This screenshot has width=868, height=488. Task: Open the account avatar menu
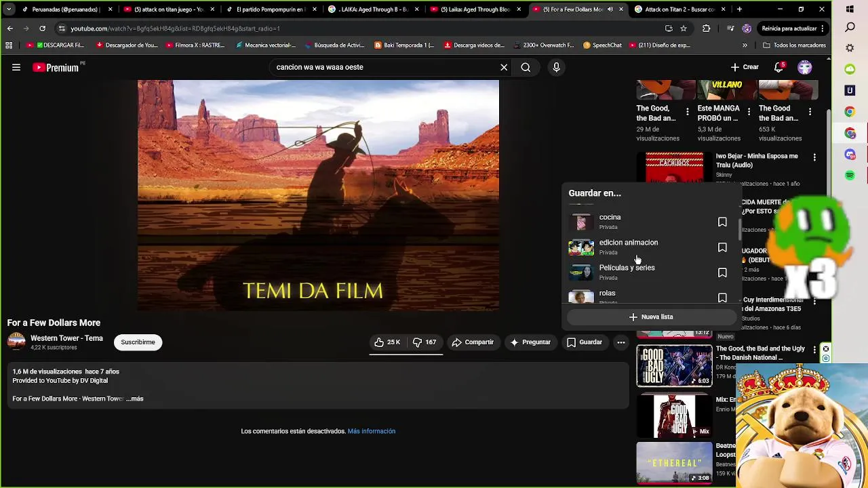click(805, 67)
